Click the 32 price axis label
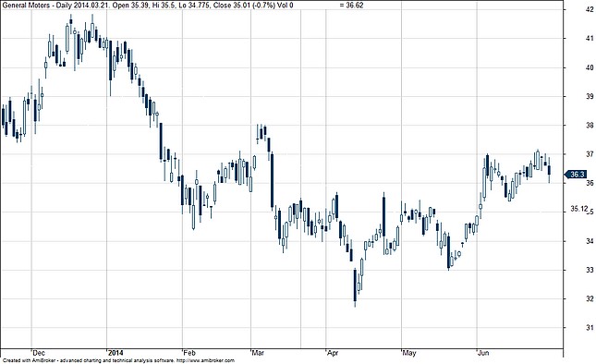Screen dimensions: 596x364 590,299
